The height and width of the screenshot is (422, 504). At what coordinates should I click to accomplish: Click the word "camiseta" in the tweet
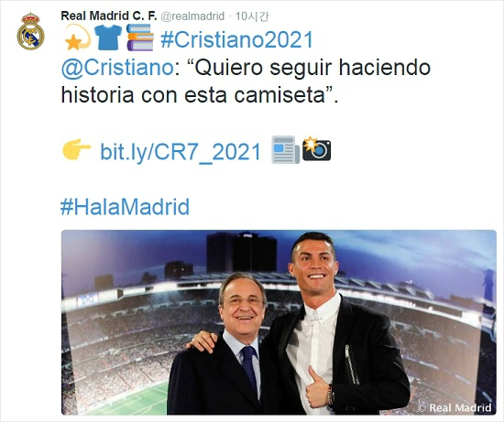click(280, 95)
